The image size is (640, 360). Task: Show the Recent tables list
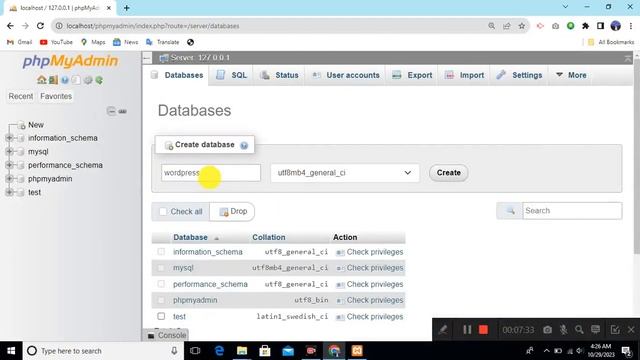pos(21,96)
